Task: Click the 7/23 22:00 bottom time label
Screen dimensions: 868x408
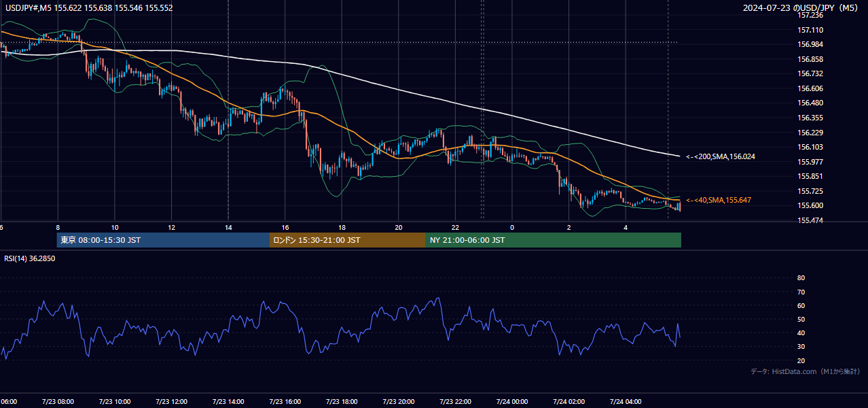Action: tap(455, 401)
